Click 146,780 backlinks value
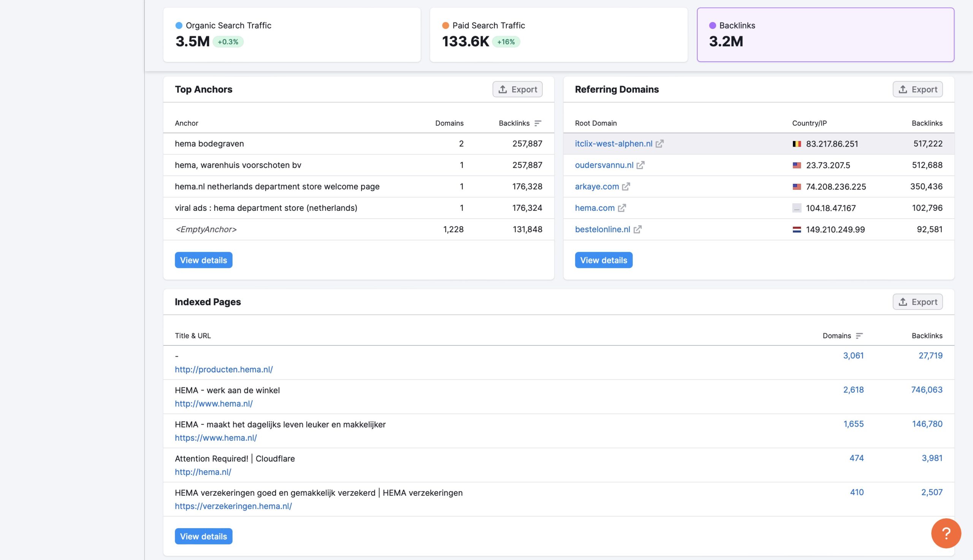This screenshot has height=560, width=973. coord(927,424)
